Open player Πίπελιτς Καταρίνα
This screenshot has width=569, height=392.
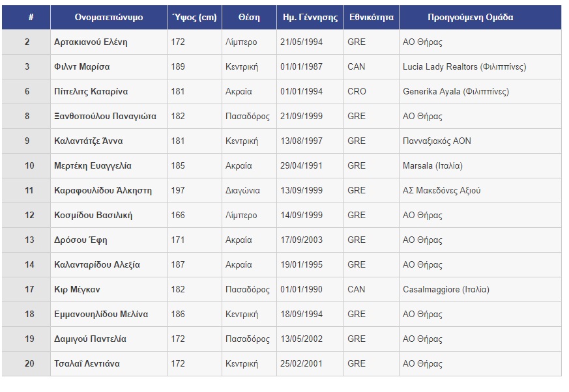pos(91,91)
